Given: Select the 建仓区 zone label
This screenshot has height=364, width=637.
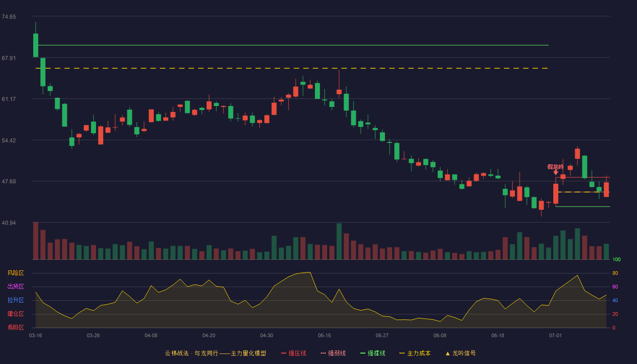Looking at the screenshot, I should tap(15, 314).
